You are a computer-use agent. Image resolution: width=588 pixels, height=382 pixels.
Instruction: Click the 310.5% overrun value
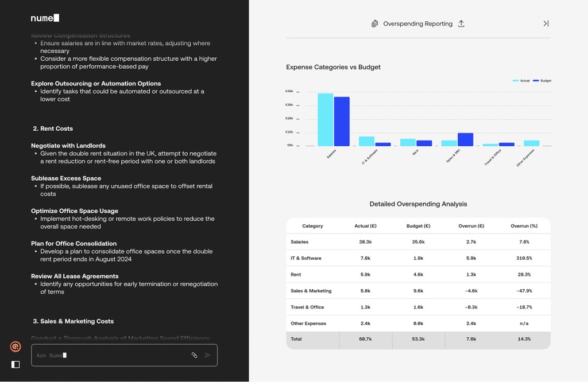(x=524, y=258)
